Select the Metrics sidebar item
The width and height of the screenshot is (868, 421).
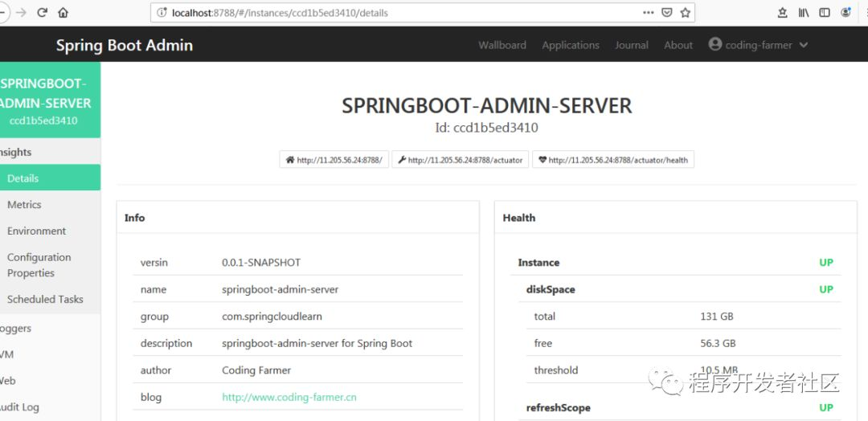50,205
